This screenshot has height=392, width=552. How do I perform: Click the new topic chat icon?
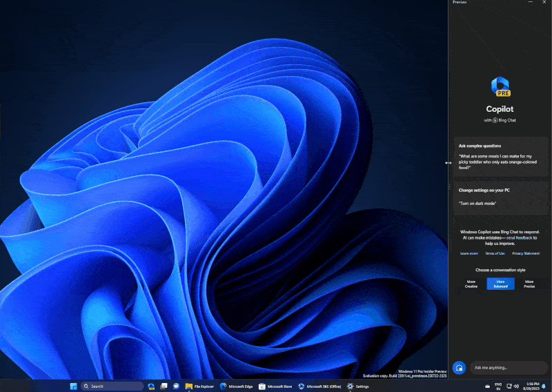(459, 367)
